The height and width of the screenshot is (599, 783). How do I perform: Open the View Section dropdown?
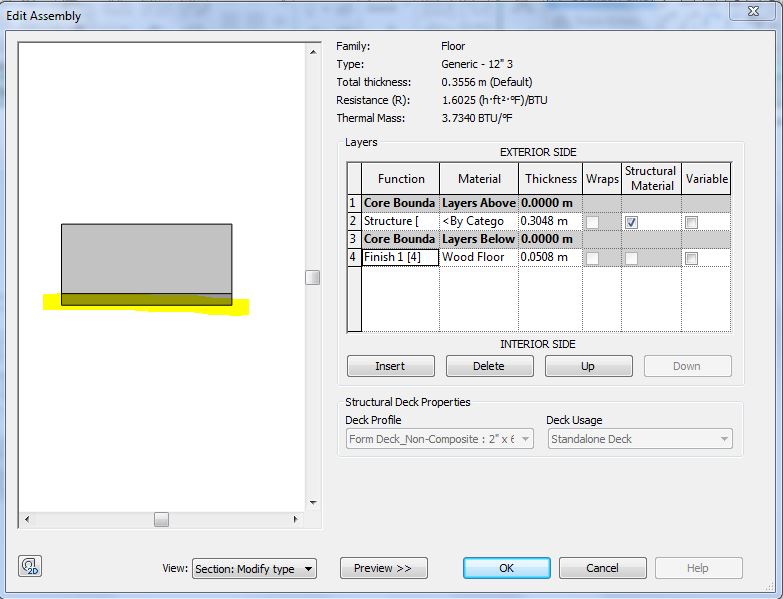[254, 569]
